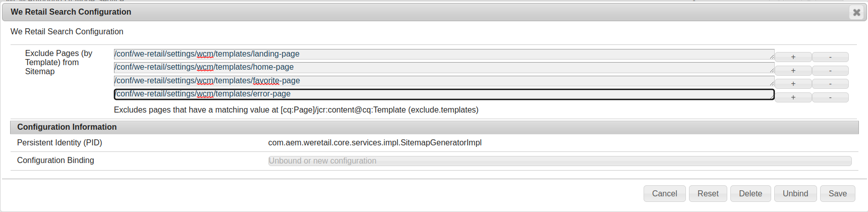
Task: Unbind the configuration
Action: pyautogui.click(x=795, y=194)
